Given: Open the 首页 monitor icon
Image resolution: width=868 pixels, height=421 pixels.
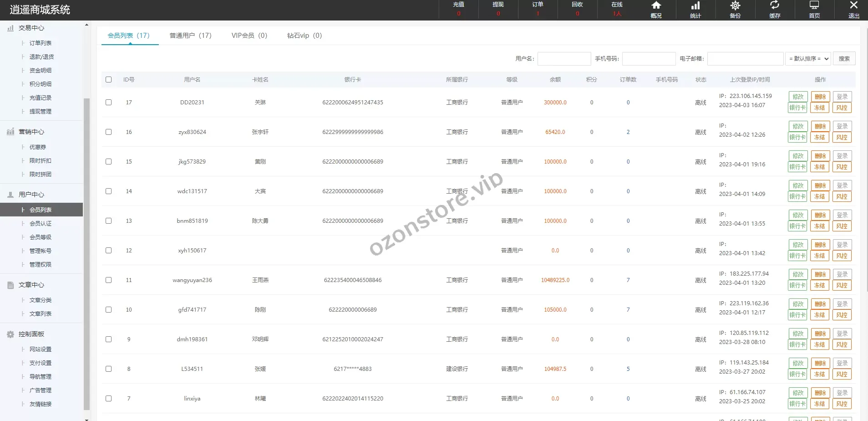Looking at the screenshot, I should [814, 5].
